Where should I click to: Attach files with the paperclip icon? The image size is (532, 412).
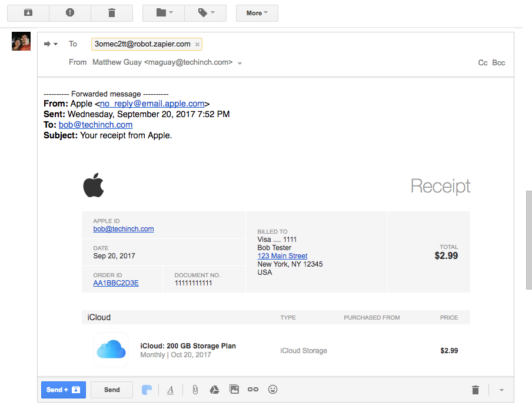pos(195,390)
